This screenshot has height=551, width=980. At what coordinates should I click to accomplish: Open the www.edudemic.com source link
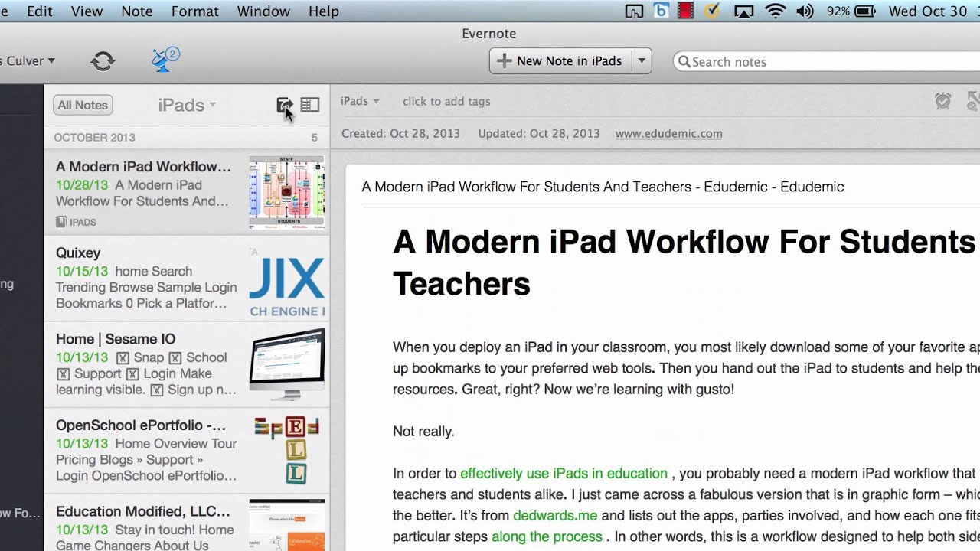[668, 133]
